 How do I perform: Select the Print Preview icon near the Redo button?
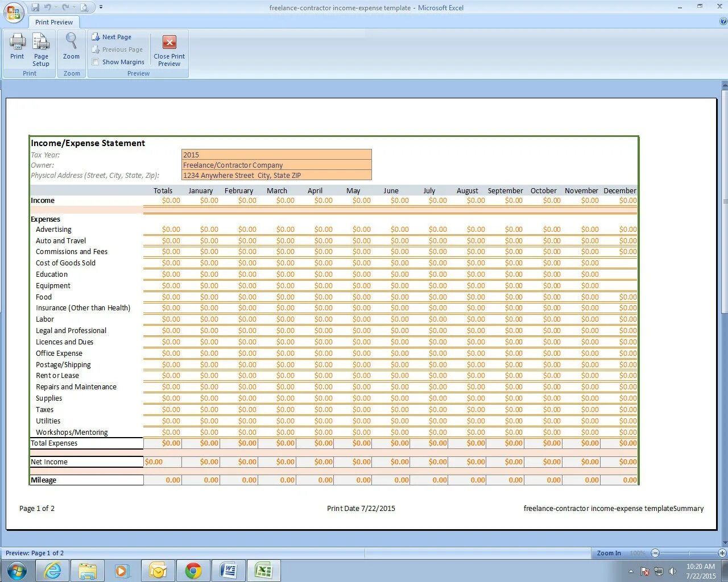click(85, 7)
